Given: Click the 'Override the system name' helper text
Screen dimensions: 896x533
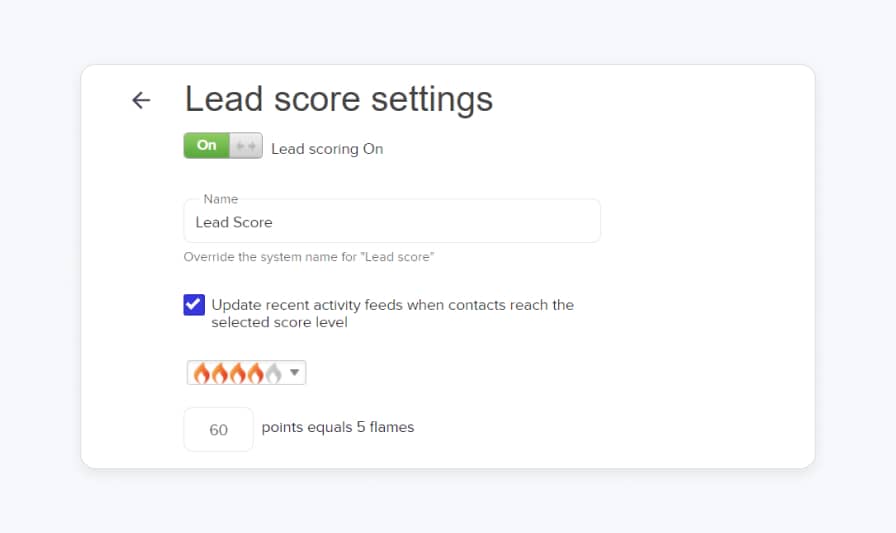Looking at the screenshot, I should tap(308, 257).
